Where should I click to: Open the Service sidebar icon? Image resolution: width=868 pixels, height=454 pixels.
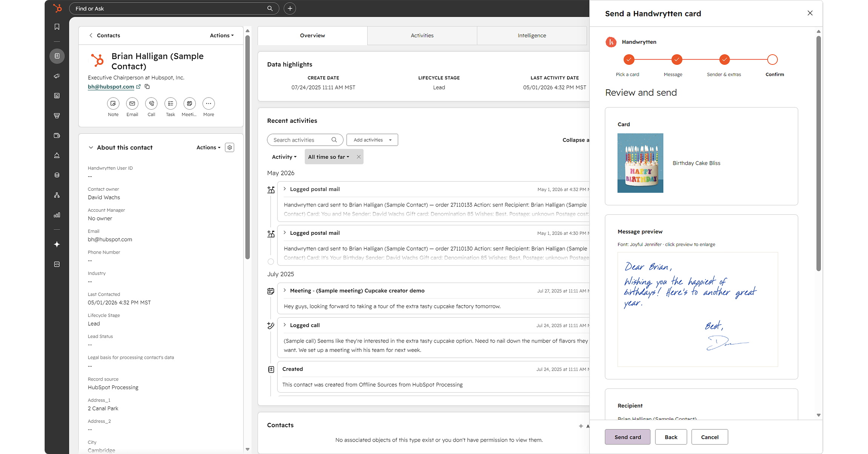point(57,155)
